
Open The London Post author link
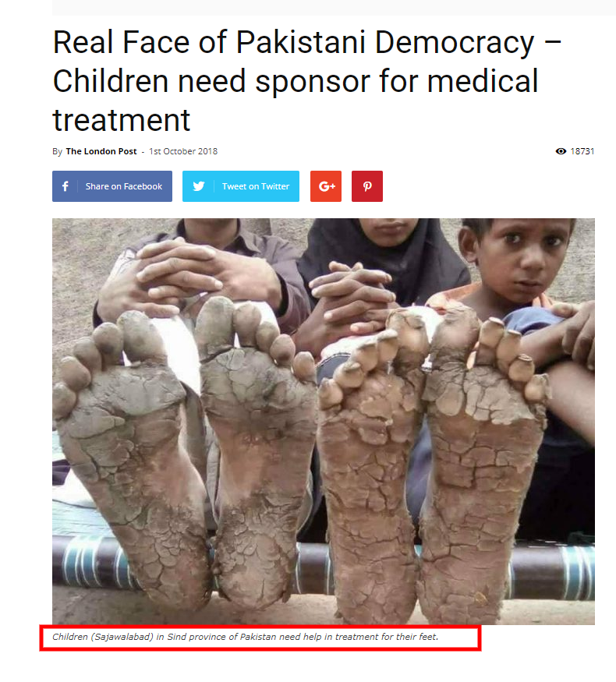click(101, 151)
